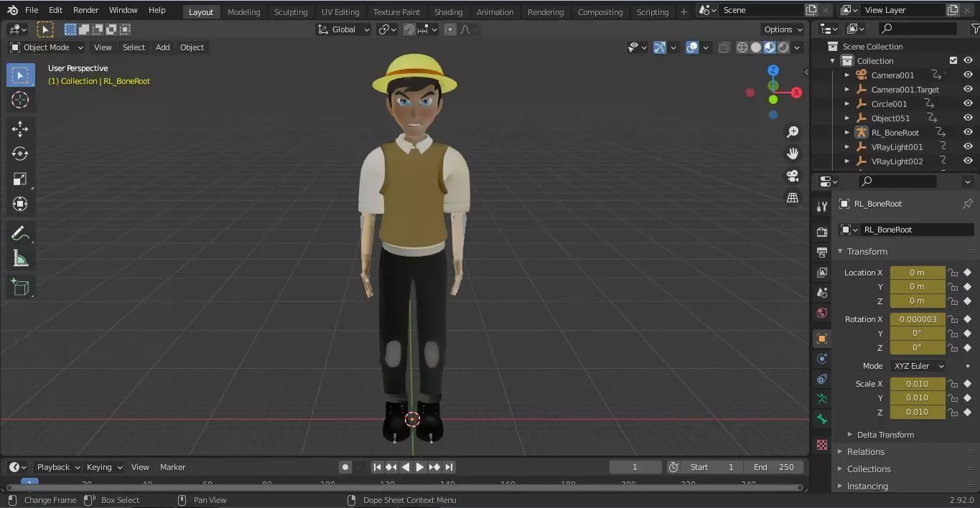
Task: Expand the Camera001 outliner tree item
Action: [x=847, y=75]
